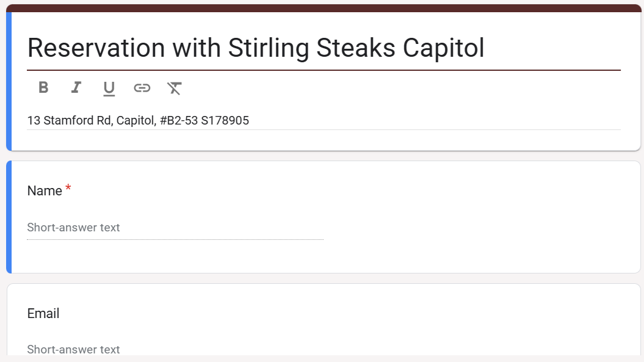
Task: Click postal code 'S178905' in the description
Action: [x=225, y=120]
